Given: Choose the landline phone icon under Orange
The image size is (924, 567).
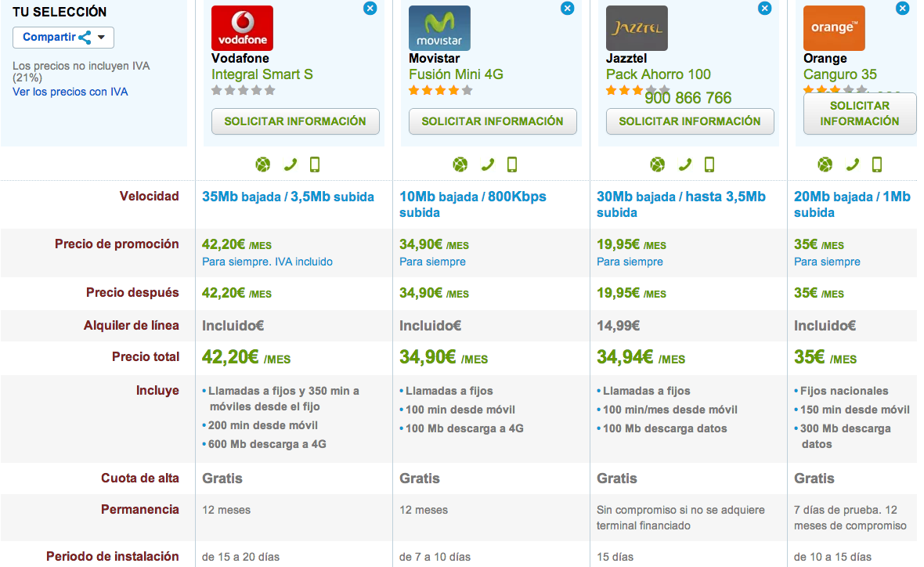Looking at the screenshot, I should [852, 164].
